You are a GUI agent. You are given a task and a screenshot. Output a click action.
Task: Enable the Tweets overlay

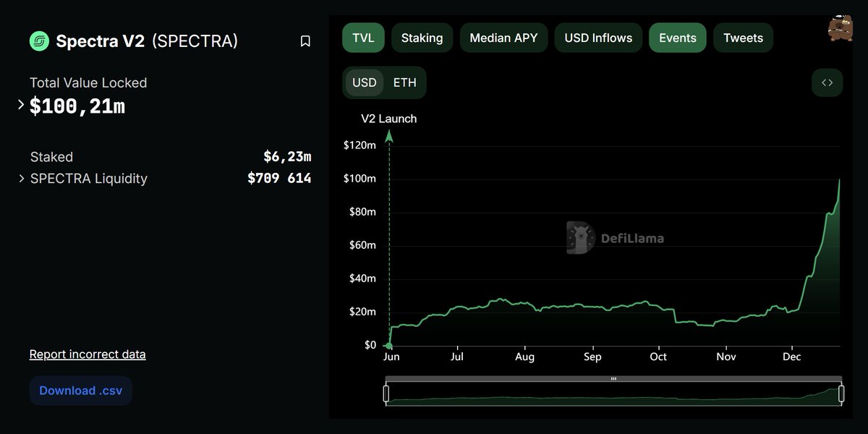click(x=743, y=38)
